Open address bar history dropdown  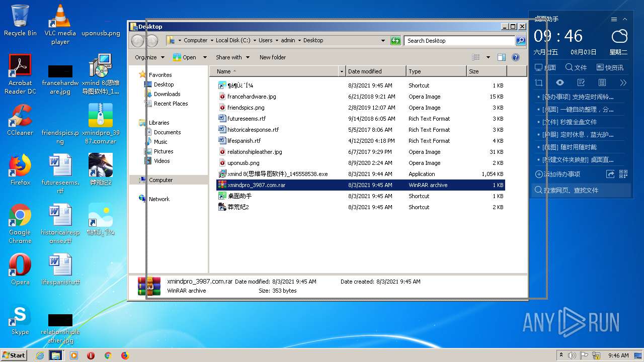point(383,41)
